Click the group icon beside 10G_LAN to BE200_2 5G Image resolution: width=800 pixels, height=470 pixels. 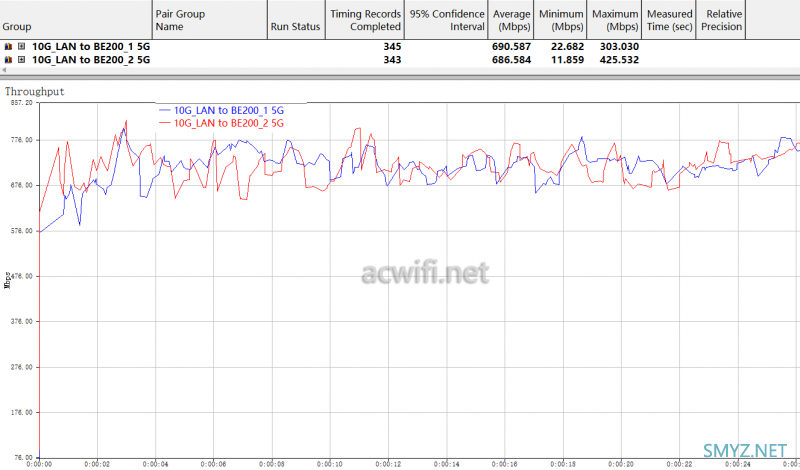(x=9, y=60)
